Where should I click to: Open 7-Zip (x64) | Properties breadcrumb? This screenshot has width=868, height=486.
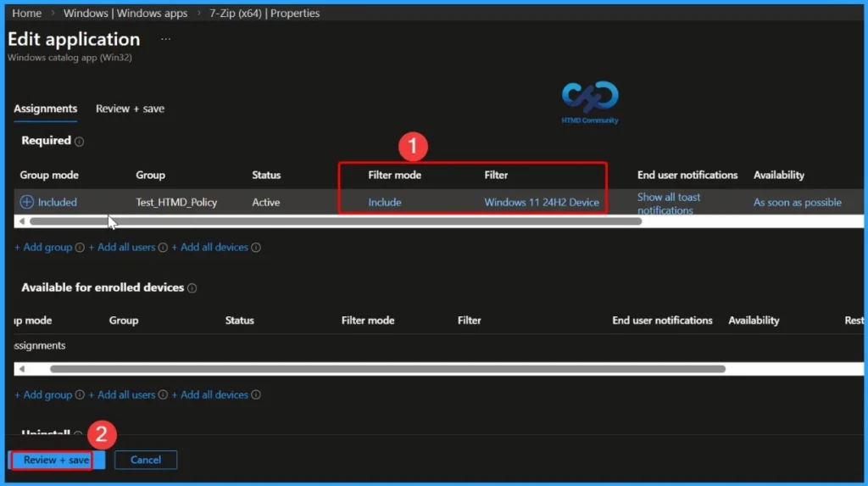pos(264,13)
